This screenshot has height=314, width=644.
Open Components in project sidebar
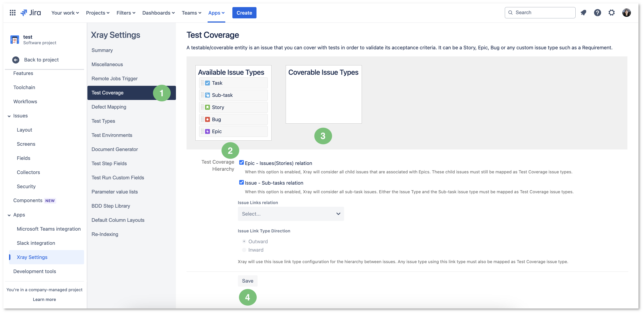coord(28,200)
